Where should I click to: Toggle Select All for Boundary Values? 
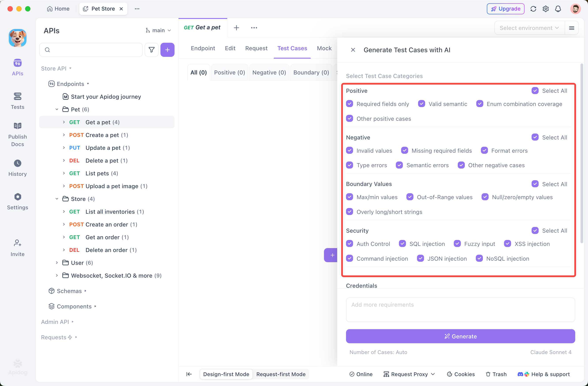point(535,184)
